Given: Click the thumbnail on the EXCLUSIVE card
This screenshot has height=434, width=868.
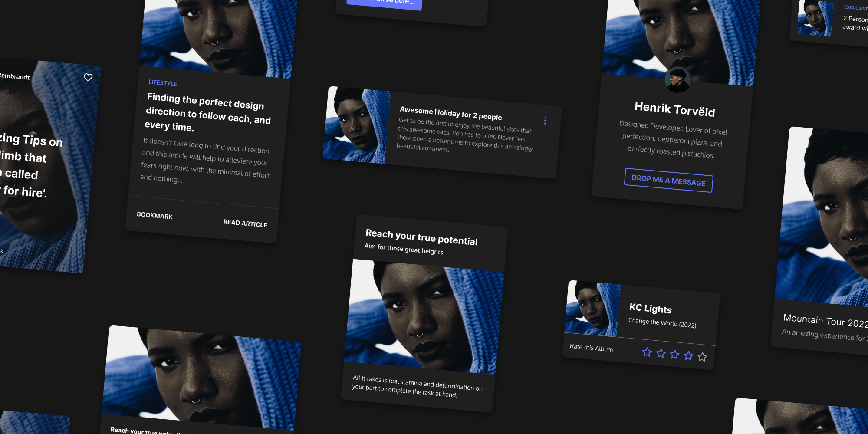Looking at the screenshot, I should (815, 17).
